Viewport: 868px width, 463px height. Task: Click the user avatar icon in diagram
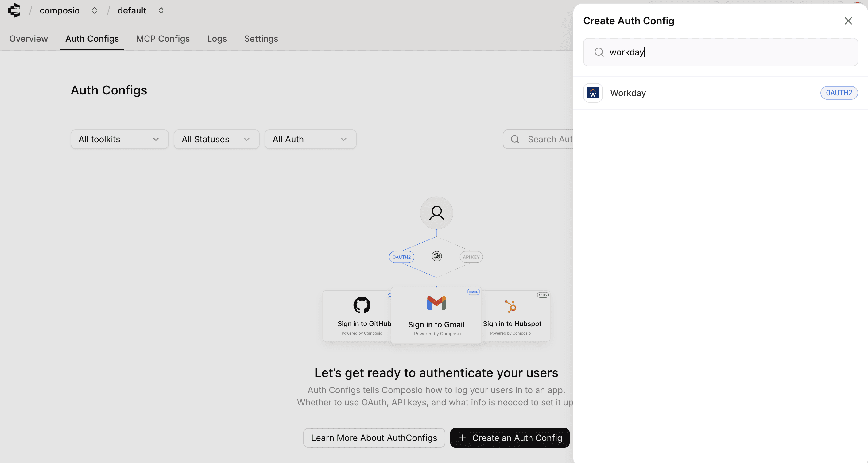[x=436, y=213]
